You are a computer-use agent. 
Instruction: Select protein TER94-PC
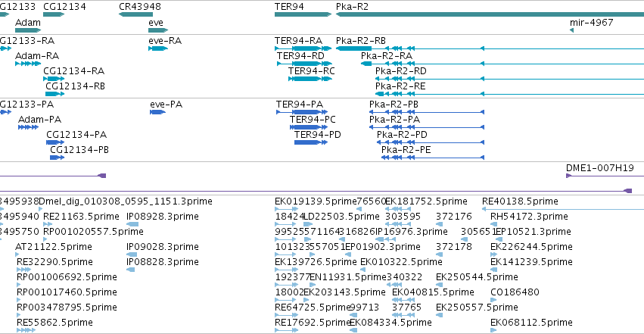(309, 127)
